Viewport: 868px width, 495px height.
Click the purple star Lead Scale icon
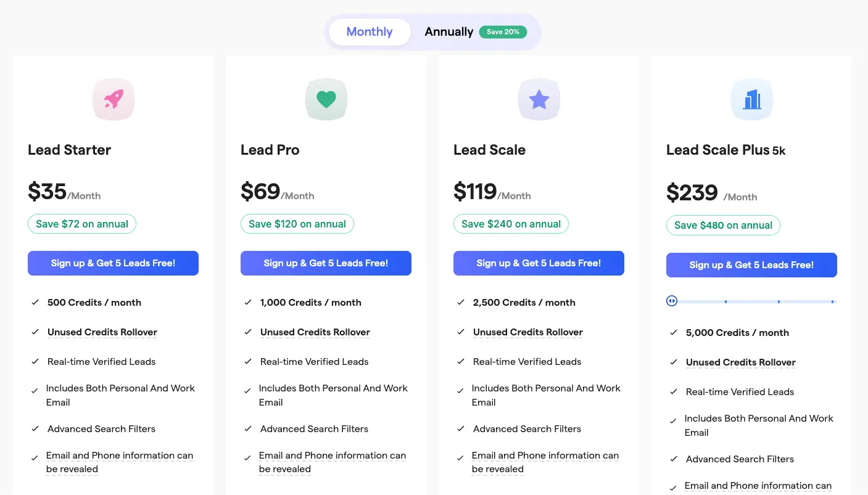(539, 99)
